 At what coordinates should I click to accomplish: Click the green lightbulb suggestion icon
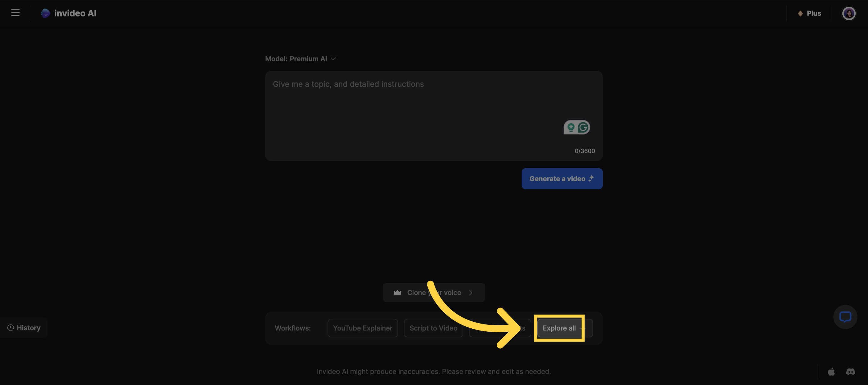click(x=571, y=127)
